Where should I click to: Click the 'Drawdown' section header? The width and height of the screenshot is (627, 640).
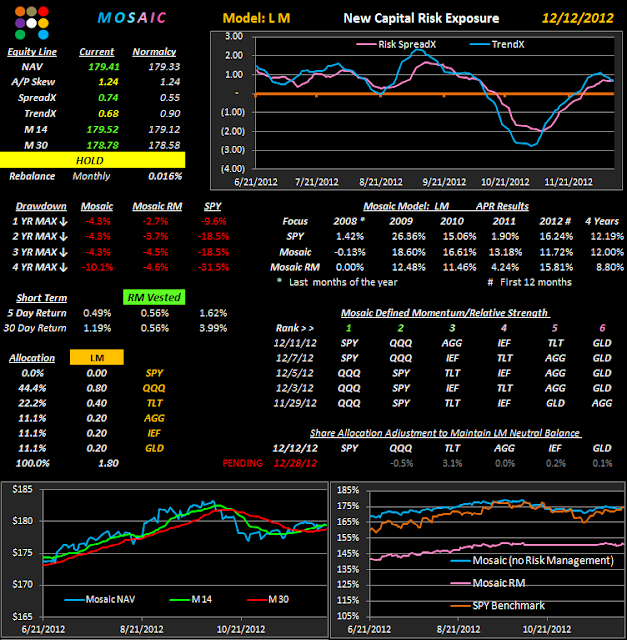point(41,207)
